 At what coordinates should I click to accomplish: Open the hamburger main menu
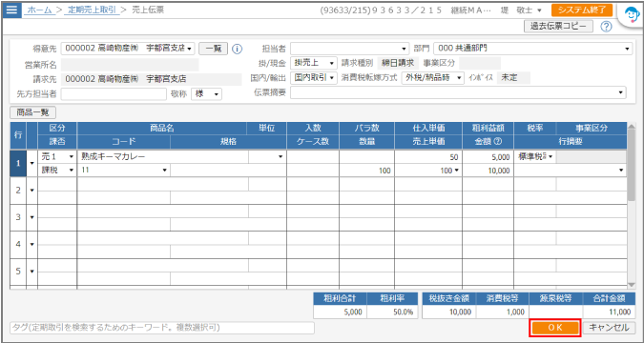pyautogui.click(x=11, y=10)
